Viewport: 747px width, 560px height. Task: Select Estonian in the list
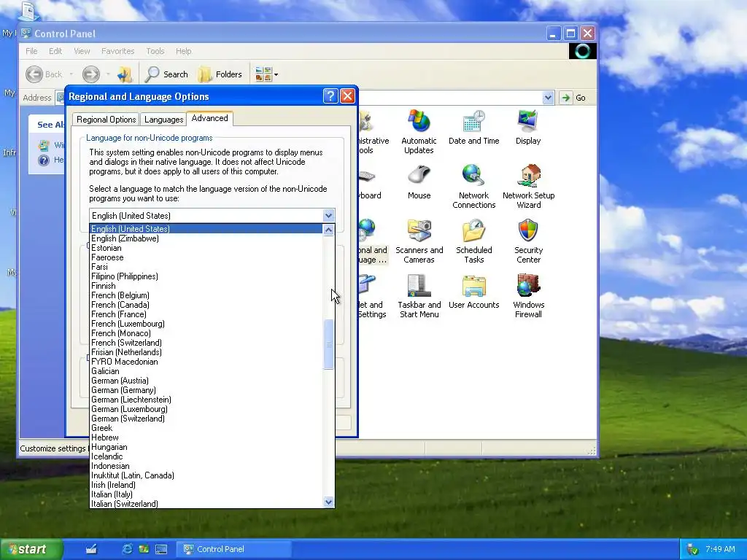[206, 248]
